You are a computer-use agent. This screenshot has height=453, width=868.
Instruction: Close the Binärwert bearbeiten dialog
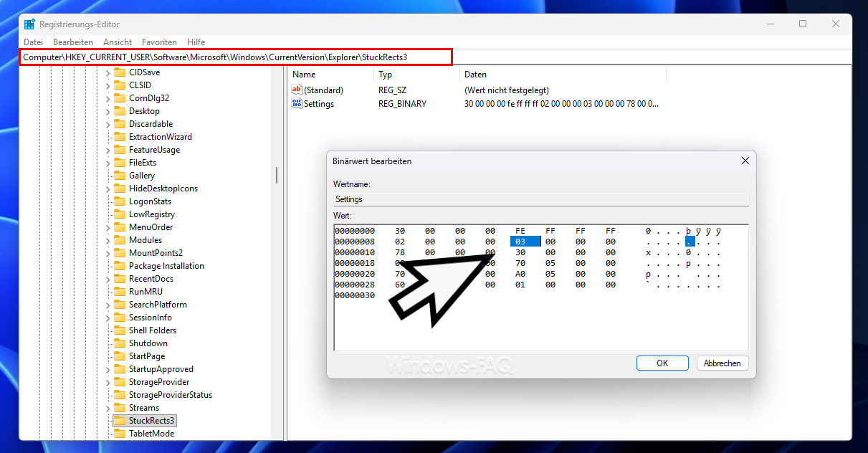(745, 161)
